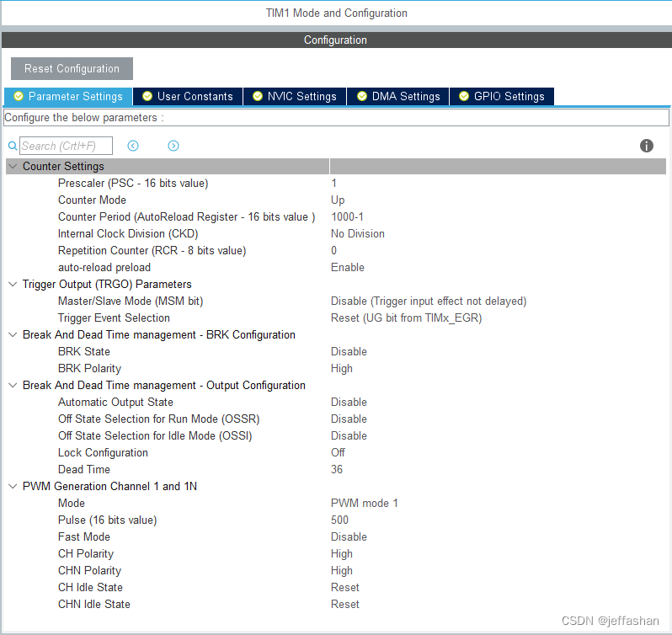Screen dimensions: 672x635
Task: Select the BRK State label
Action: pyautogui.click(x=84, y=351)
